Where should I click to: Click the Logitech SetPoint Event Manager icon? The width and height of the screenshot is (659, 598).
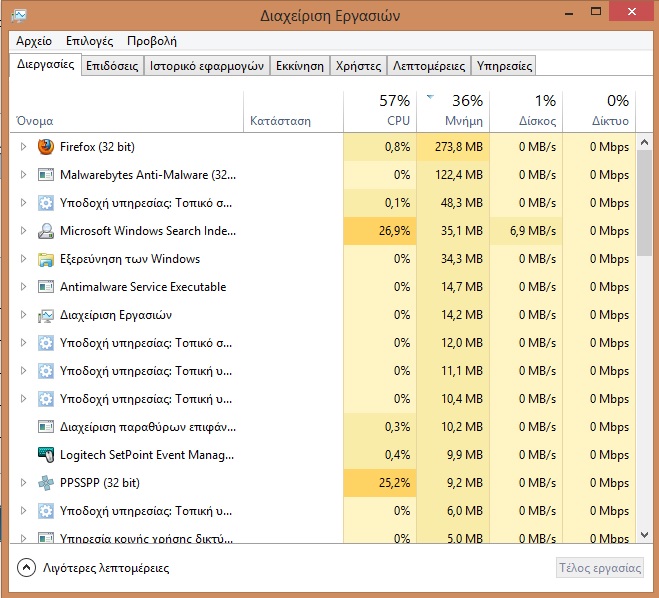[46, 455]
